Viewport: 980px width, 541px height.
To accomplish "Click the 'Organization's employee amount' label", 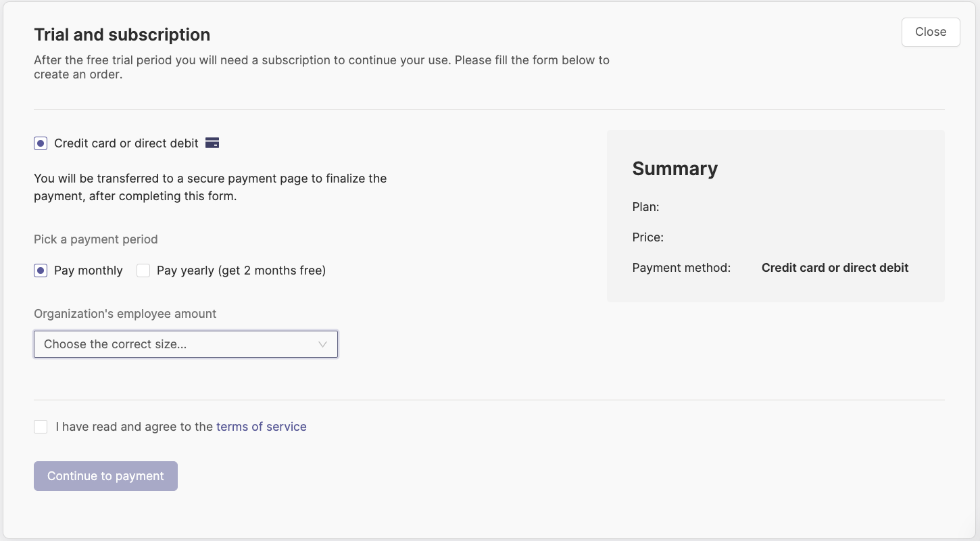I will click(x=125, y=314).
